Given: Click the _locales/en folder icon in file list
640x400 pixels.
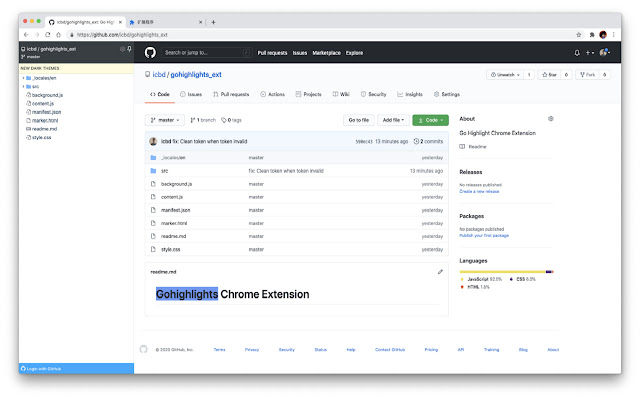Looking at the screenshot, I should pyautogui.click(x=153, y=158).
